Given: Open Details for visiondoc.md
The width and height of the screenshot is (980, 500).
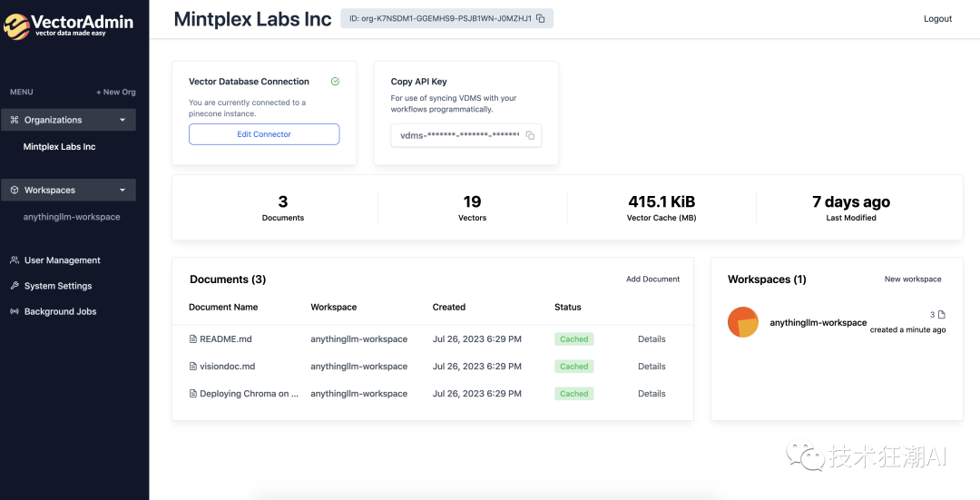Looking at the screenshot, I should 652,367.
